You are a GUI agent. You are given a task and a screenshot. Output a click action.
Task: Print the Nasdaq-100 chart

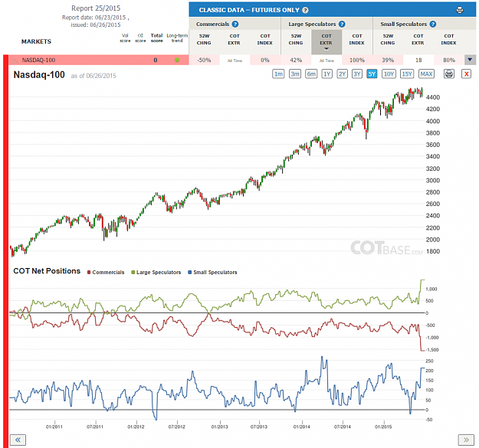point(449,74)
